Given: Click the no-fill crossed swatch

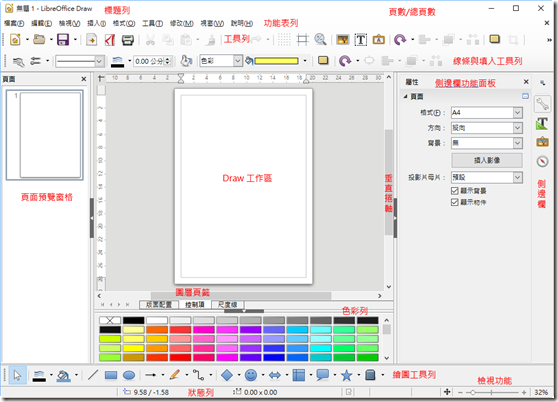Looking at the screenshot, I should (110, 321).
